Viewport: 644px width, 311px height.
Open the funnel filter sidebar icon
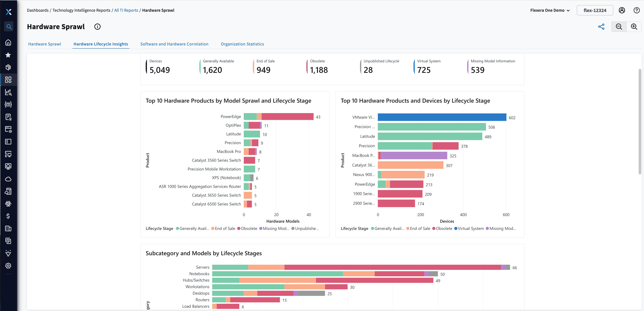[8, 253]
